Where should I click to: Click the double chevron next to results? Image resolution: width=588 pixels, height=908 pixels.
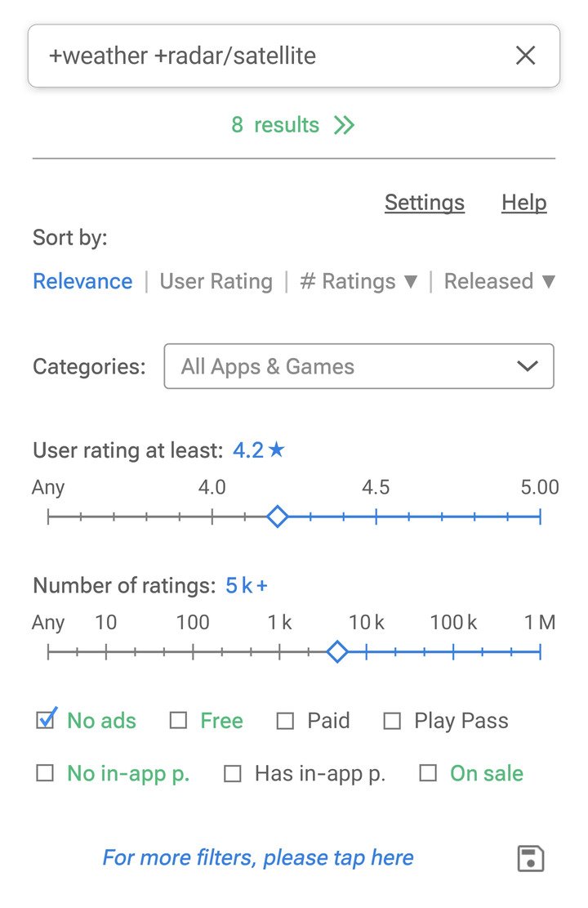[344, 125]
